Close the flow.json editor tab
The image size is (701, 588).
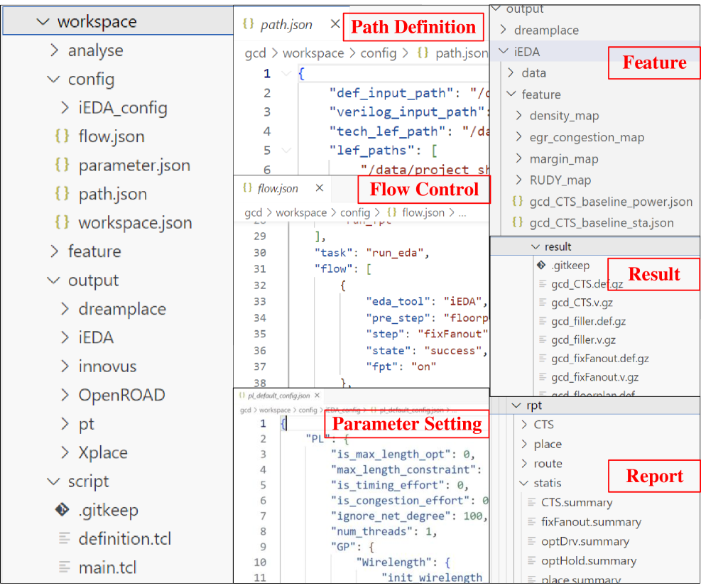[319, 188]
